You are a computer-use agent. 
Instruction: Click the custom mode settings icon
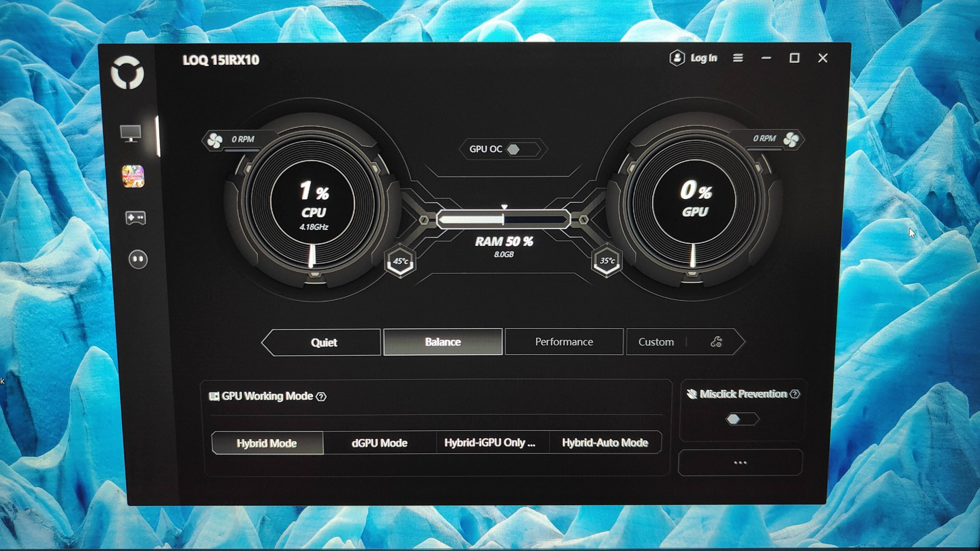click(716, 342)
